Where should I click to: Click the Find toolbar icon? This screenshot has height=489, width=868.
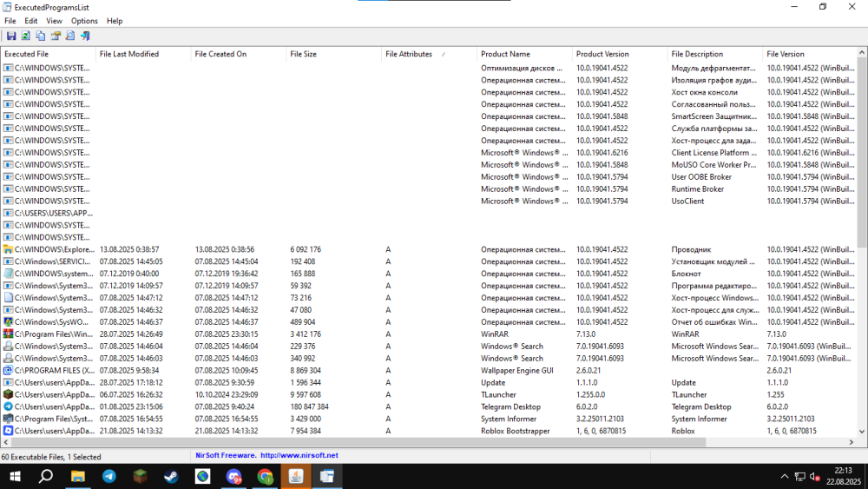(x=70, y=36)
